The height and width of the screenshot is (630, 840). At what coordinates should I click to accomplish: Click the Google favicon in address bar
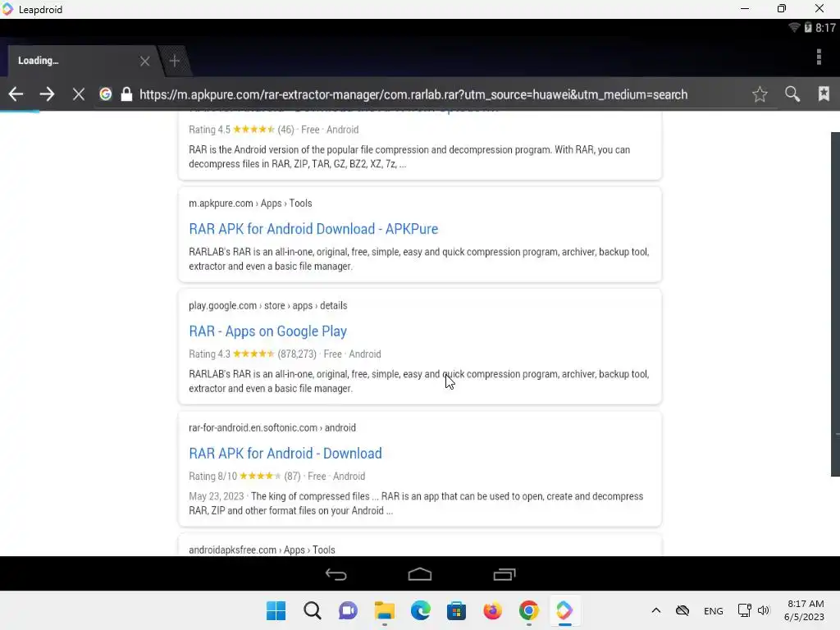tap(106, 94)
